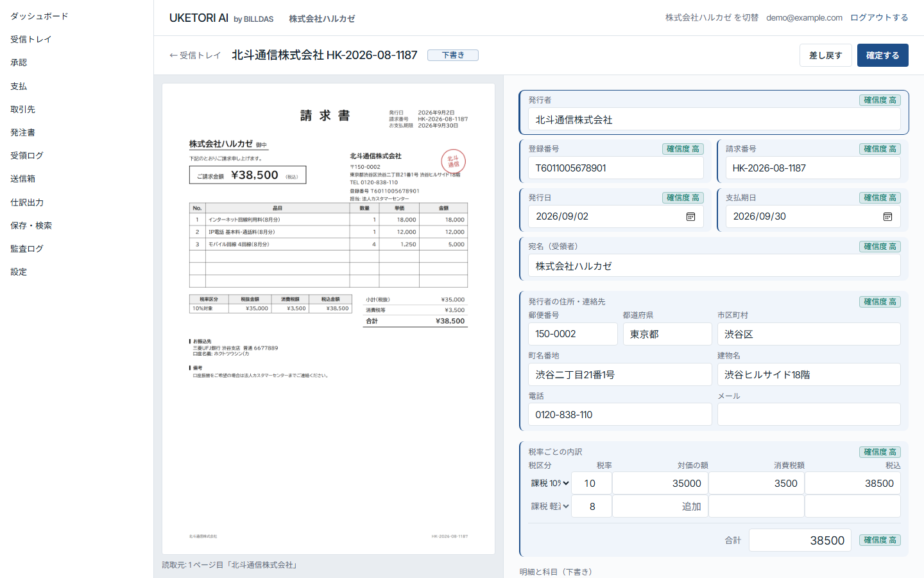The width and height of the screenshot is (924, 578).
Task: Expand the 課税 軽減 tax category dropdown
Action: (x=550, y=506)
